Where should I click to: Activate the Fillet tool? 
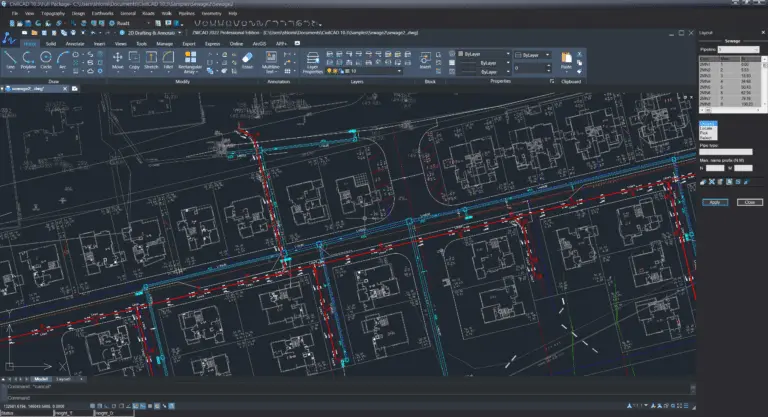[168, 60]
